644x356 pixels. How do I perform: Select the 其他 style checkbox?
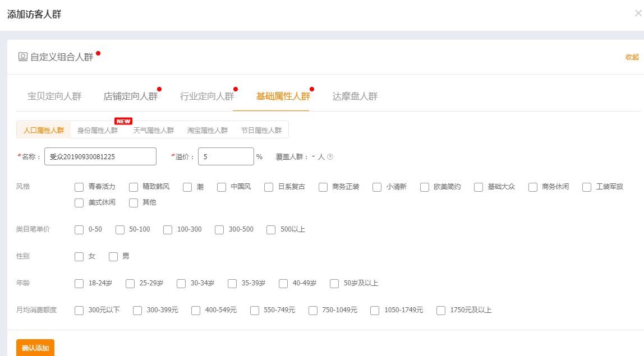(134, 203)
